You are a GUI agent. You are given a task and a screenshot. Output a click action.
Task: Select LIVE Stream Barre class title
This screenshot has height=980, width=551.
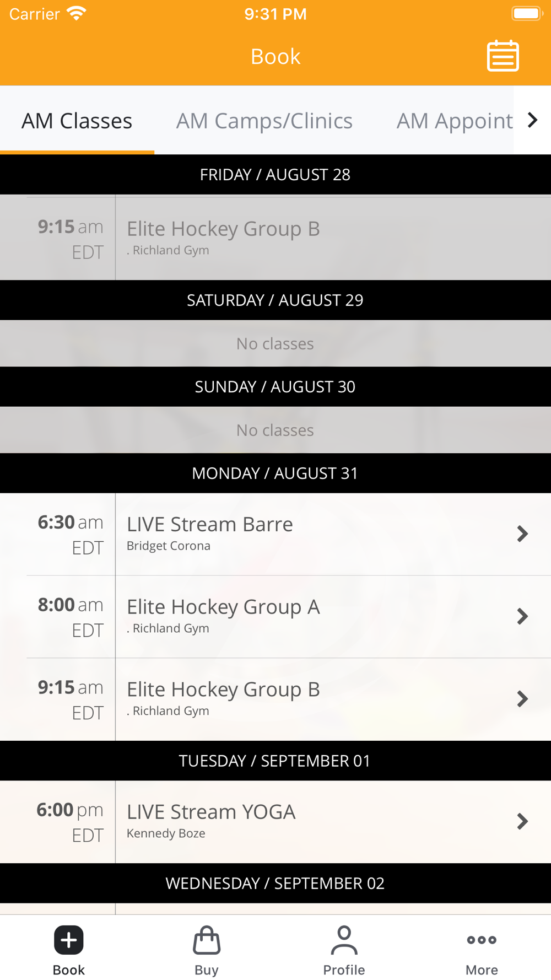pos(210,524)
